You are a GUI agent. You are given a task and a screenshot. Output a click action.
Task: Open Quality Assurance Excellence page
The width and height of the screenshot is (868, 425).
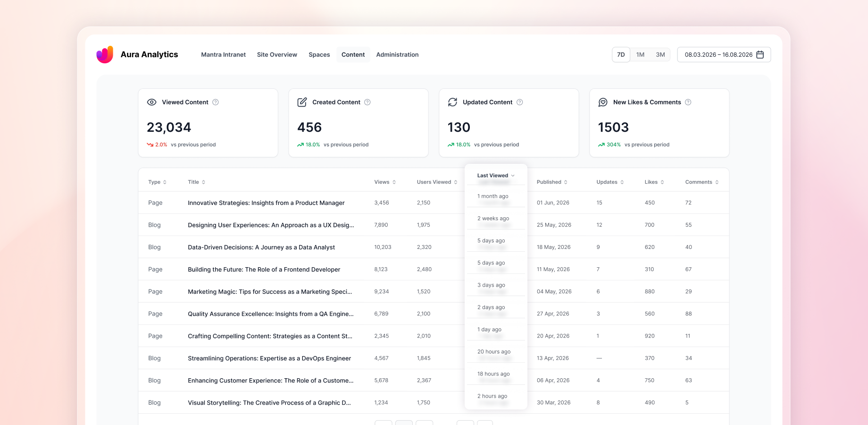point(271,314)
